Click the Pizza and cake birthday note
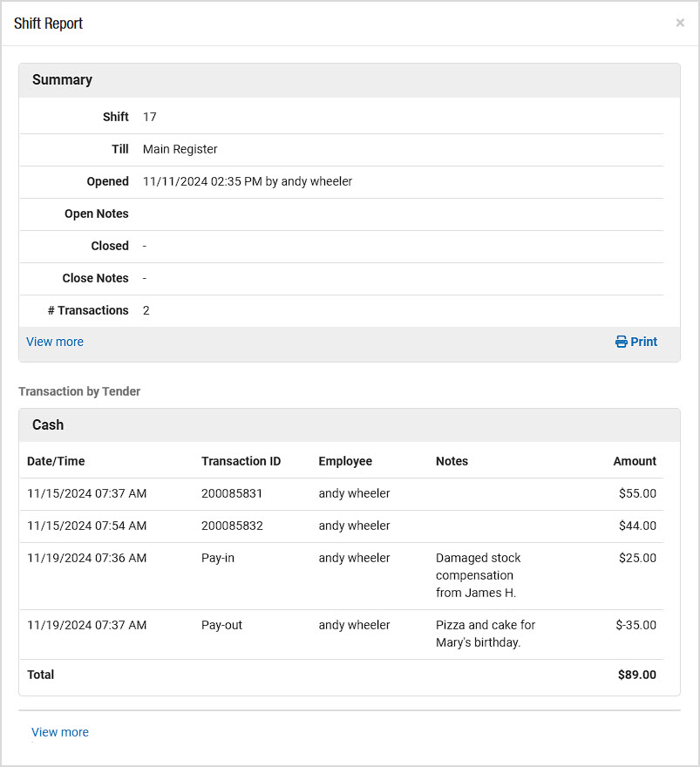 coord(486,634)
